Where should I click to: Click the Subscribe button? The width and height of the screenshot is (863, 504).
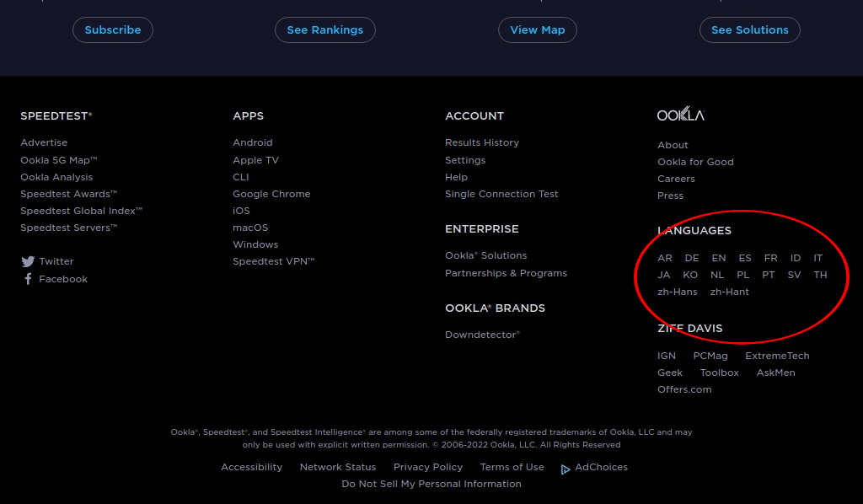[x=113, y=29]
